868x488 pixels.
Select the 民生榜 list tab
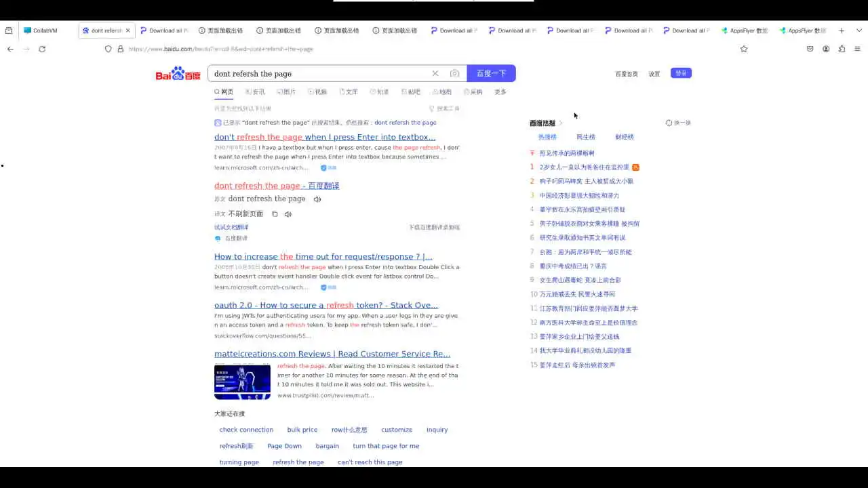point(586,137)
